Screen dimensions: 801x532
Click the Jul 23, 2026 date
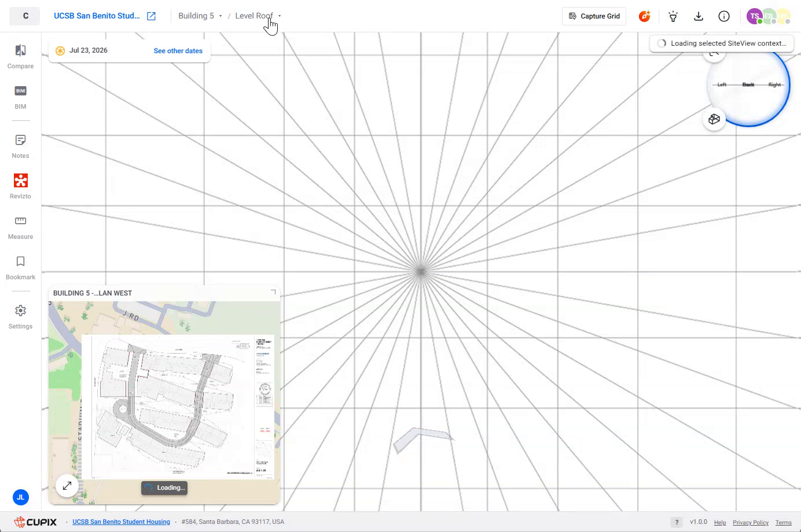coord(89,50)
